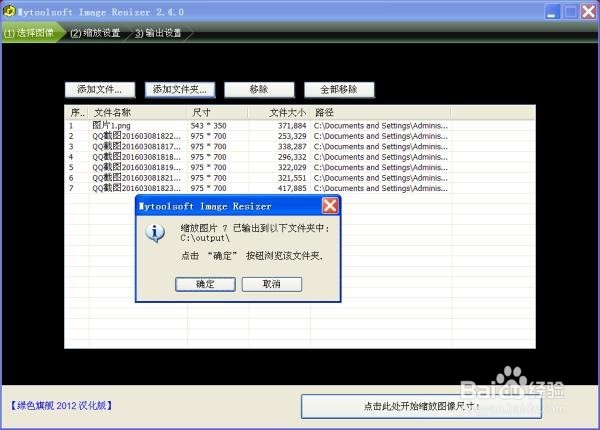Open the 3) 输出设置 step tab

(x=158, y=33)
